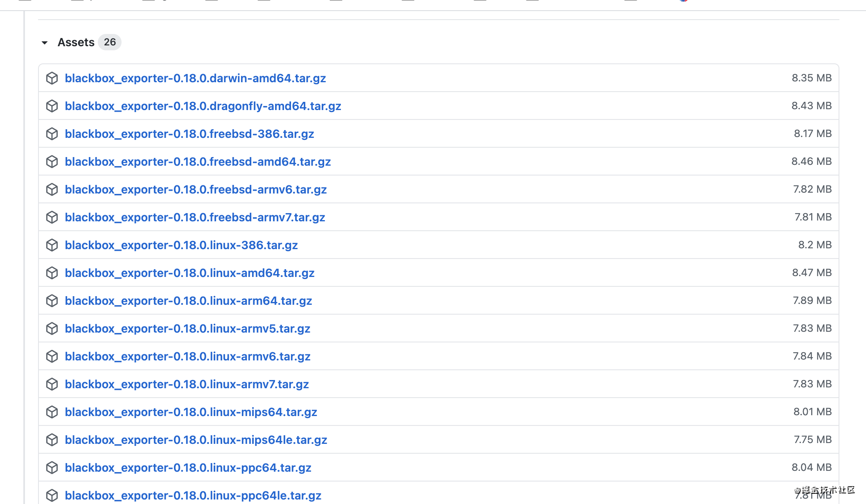Click the package icon for linux-386 archive
Viewport: 866px width, 504px height.
(52, 245)
